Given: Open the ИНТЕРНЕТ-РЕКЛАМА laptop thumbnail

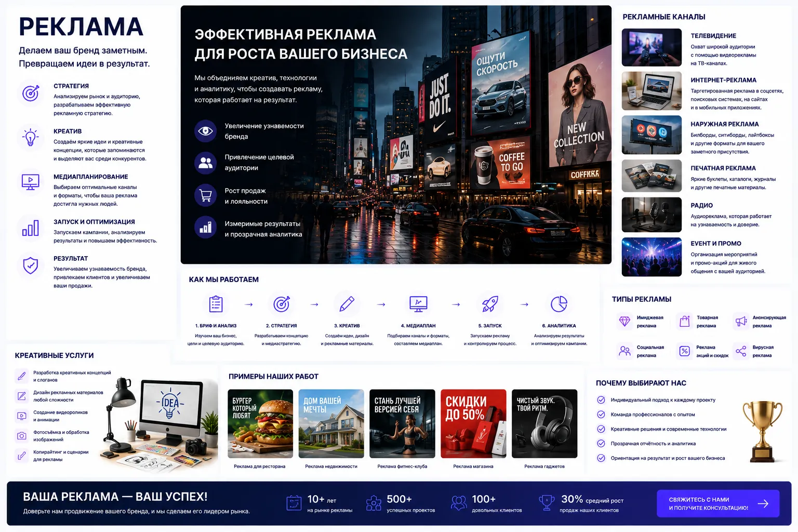Looking at the screenshot, I should coord(651,91).
